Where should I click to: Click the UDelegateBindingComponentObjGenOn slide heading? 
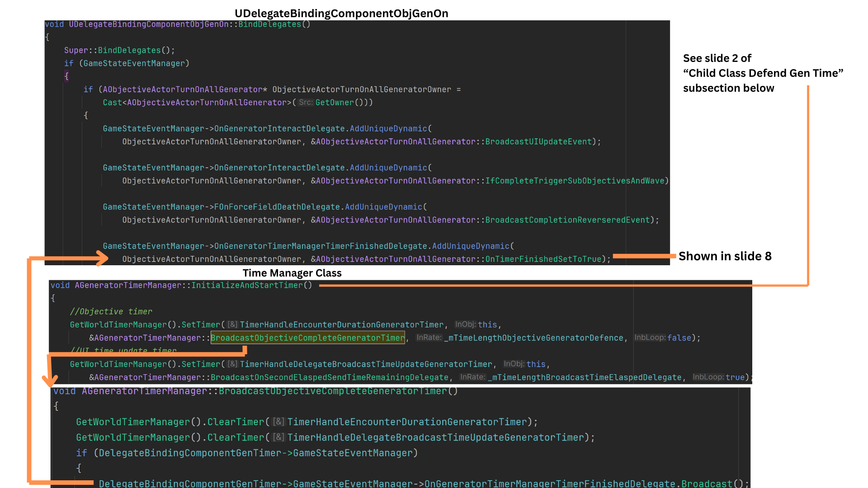coord(341,14)
